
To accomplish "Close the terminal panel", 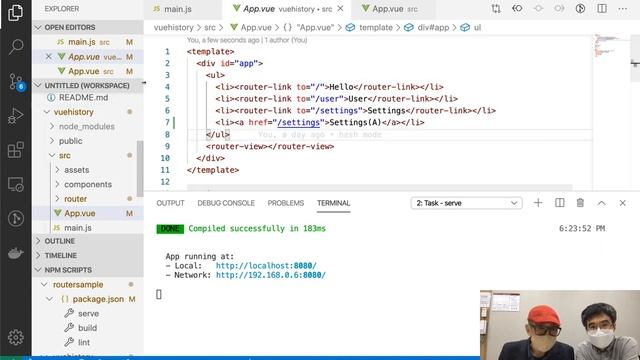I will point(622,203).
